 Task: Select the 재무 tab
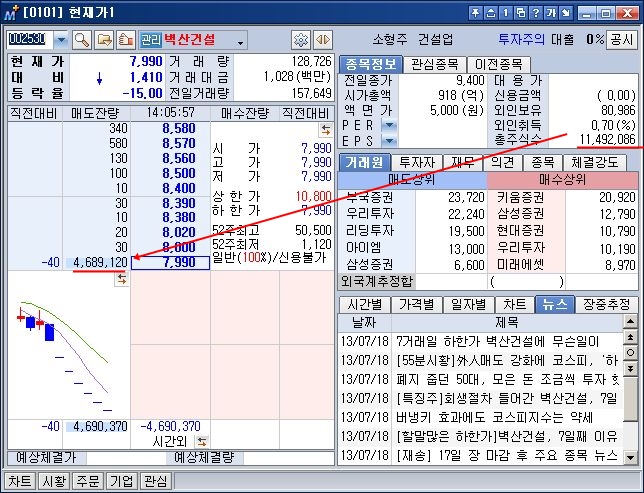point(462,162)
